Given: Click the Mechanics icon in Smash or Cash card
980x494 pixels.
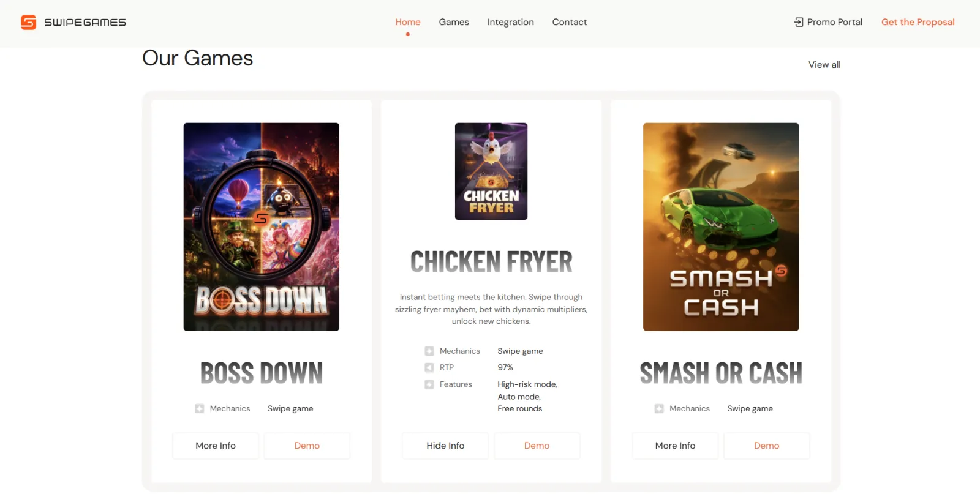Looking at the screenshot, I should [659, 408].
